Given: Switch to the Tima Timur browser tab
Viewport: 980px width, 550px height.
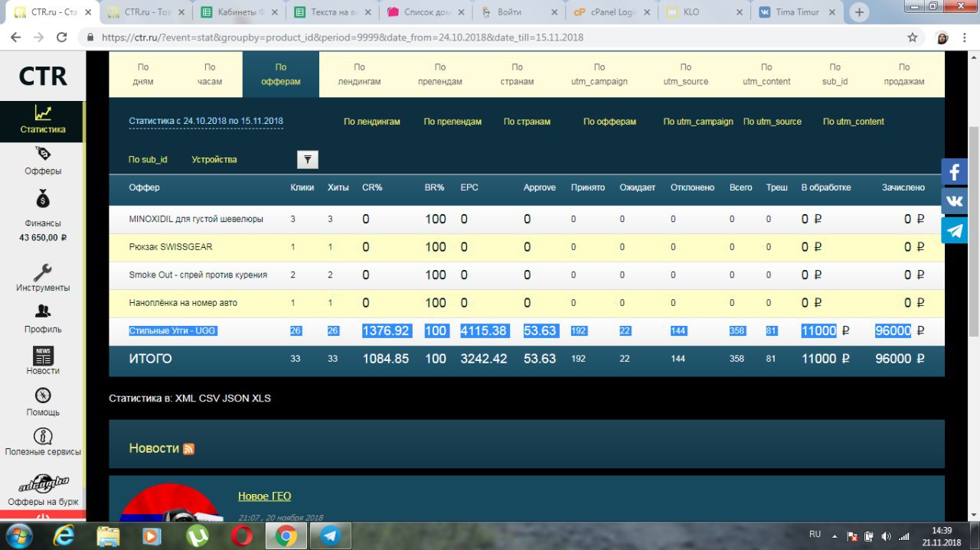Looking at the screenshot, I should pos(795,12).
